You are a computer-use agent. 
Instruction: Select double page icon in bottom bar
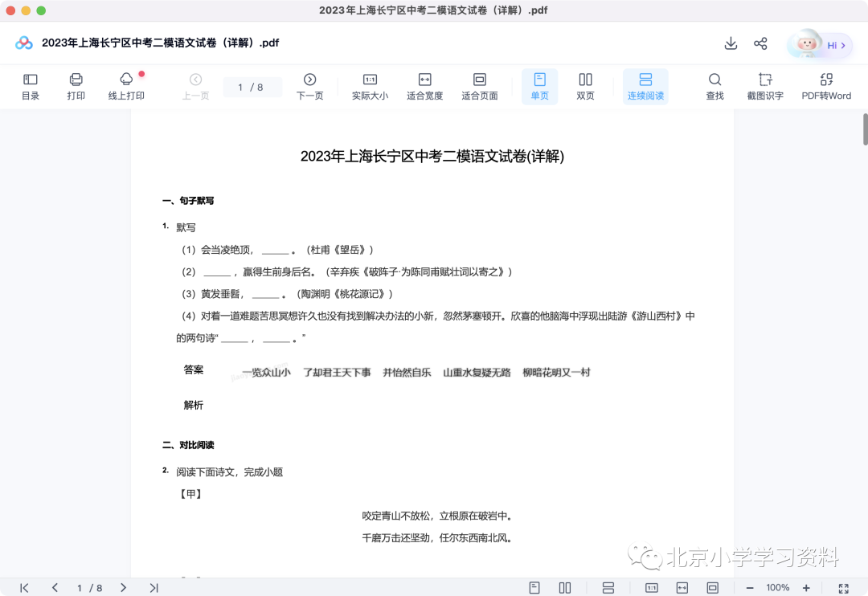(565, 588)
